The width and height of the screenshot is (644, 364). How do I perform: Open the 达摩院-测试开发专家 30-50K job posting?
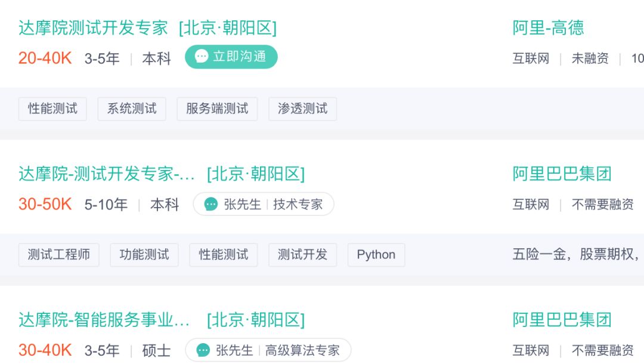pyautogui.click(x=107, y=174)
